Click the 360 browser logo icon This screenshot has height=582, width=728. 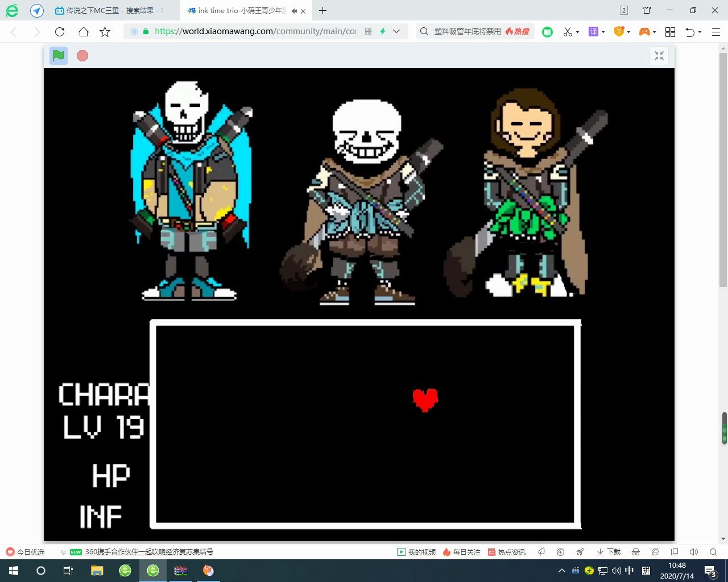12,10
